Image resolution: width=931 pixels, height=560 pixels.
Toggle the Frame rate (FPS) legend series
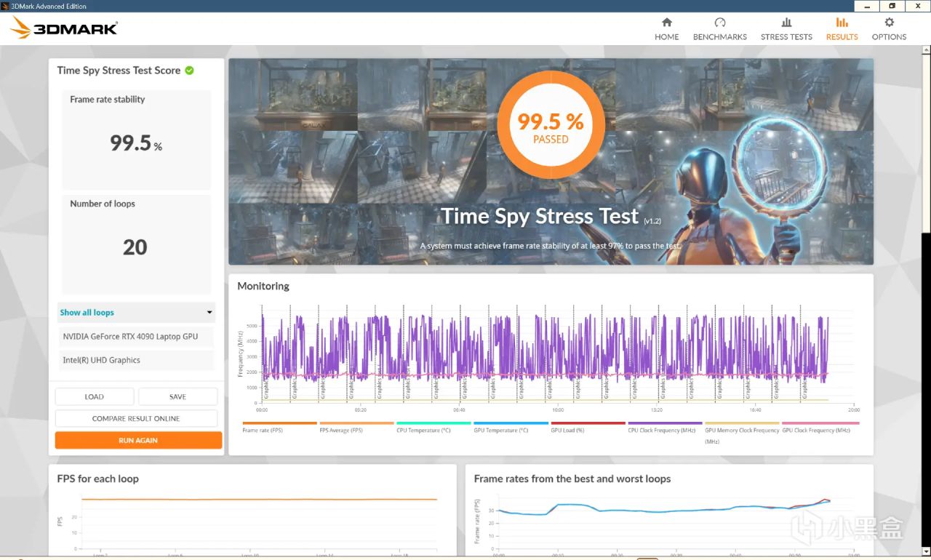(x=279, y=428)
